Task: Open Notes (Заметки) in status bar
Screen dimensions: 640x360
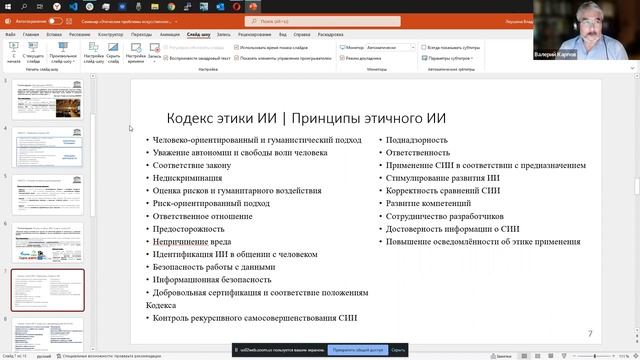Action: click(501, 356)
